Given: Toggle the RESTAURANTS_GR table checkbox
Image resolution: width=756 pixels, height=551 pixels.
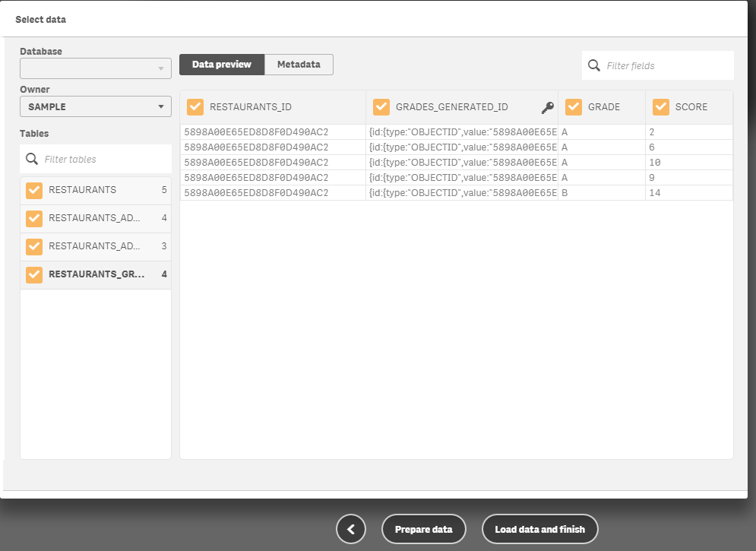Looking at the screenshot, I should click(x=33, y=274).
